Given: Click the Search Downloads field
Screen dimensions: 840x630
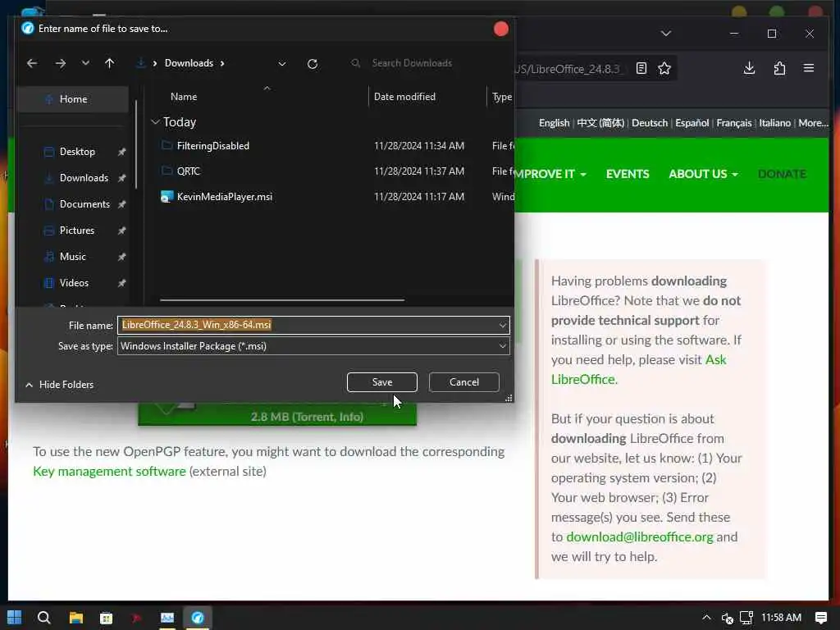Looking at the screenshot, I should pyautogui.click(x=423, y=63).
